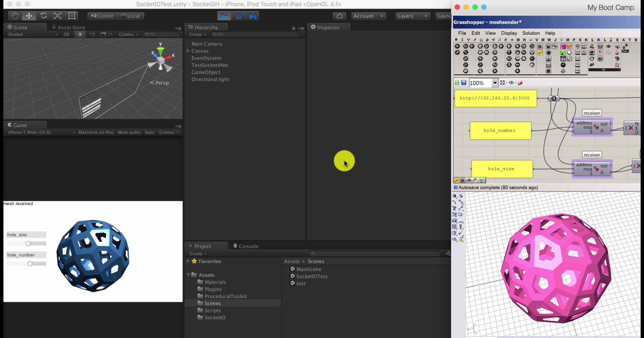Screen dimensions: 644x338
Task: Click the Project panel search field
Action: pos(375,253)
